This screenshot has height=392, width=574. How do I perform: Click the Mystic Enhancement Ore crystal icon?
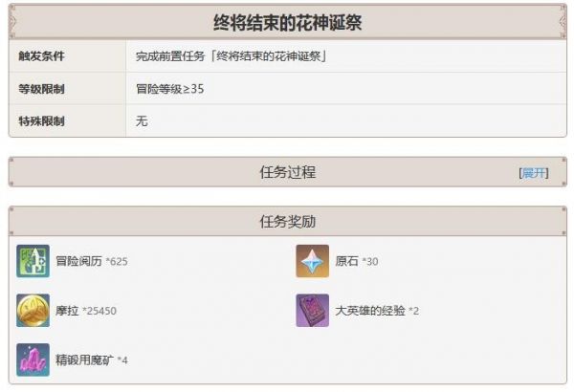point(33,359)
